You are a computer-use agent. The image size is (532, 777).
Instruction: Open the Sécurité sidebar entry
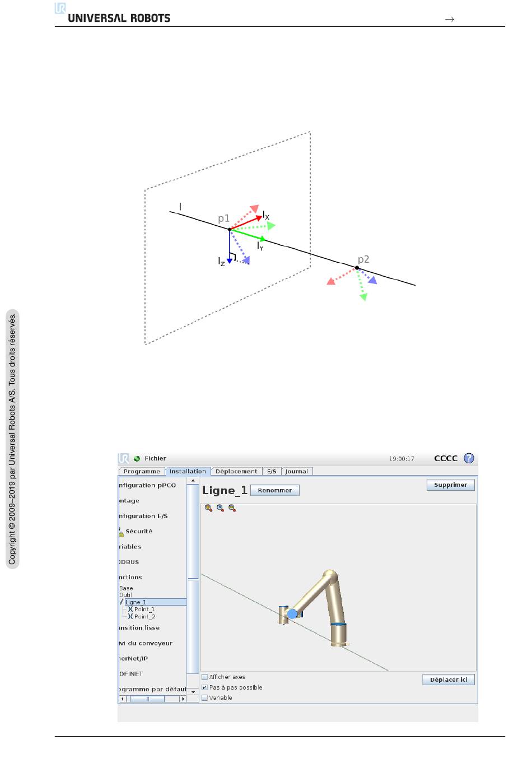(139, 532)
